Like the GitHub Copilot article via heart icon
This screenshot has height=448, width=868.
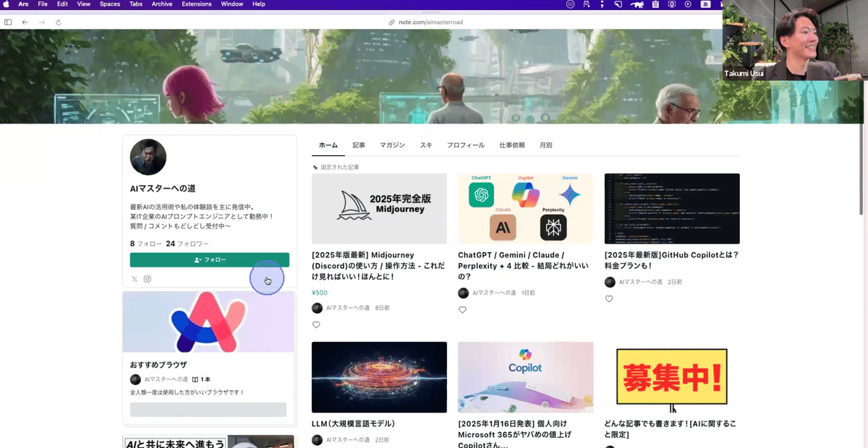point(609,298)
